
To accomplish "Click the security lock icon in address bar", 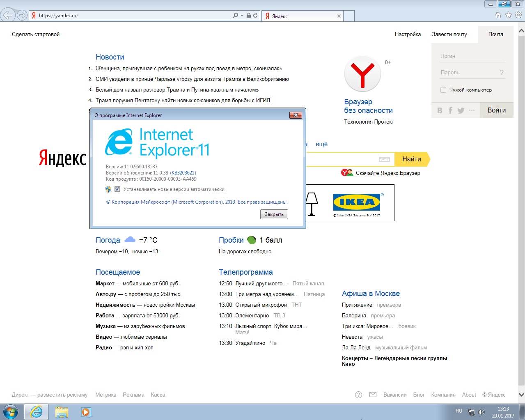I will pyautogui.click(x=248, y=15).
